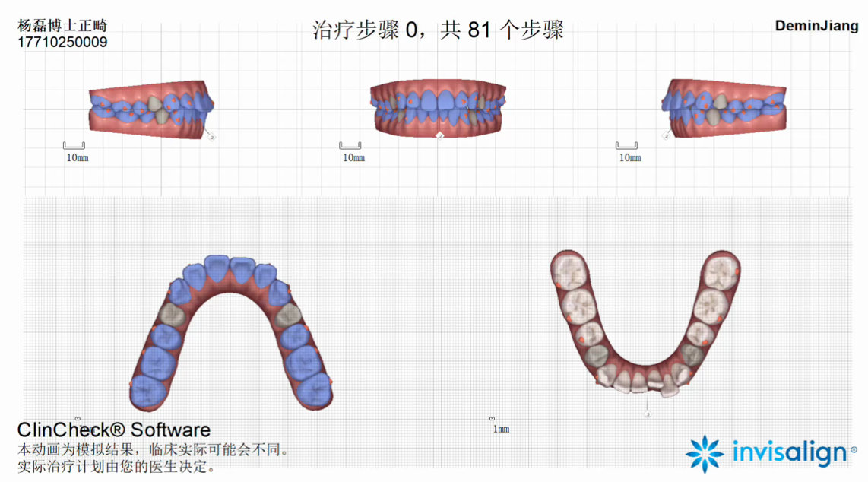
Task: Select the numbered marker on the left lateral view
Action: (x=211, y=137)
